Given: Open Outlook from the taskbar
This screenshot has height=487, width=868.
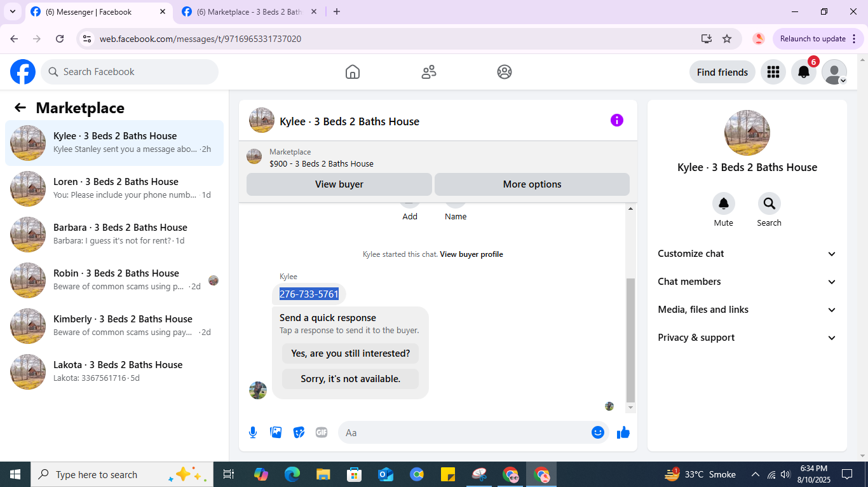Looking at the screenshot, I should click(x=386, y=474).
